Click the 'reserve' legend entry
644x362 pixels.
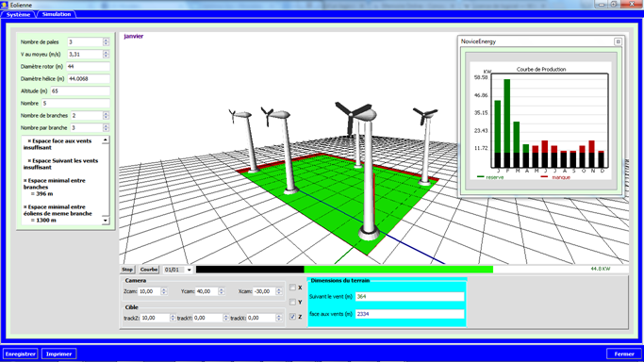[490, 177]
